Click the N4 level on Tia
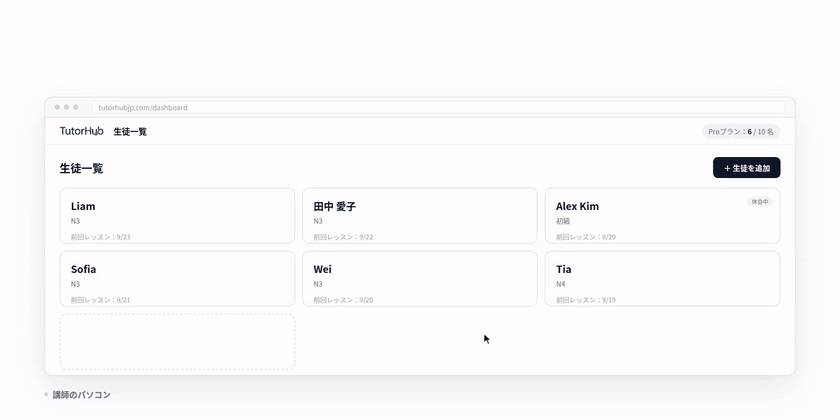The height and width of the screenshot is (420, 840). 560,284
